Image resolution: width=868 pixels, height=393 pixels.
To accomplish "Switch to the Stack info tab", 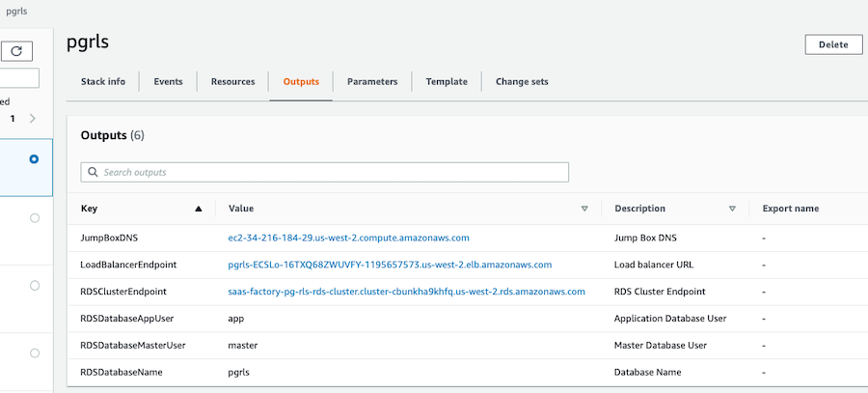I will click(103, 81).
